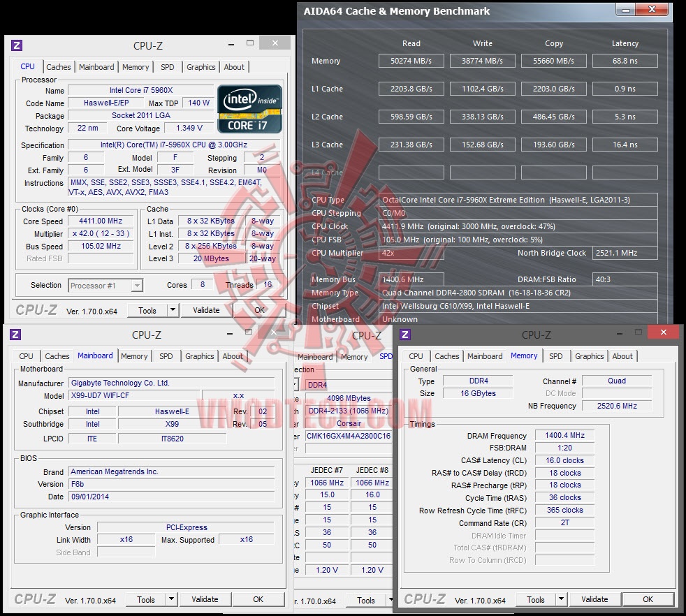
Task: Click Validate in the top CPU-Z window
Action: point(206,310)
